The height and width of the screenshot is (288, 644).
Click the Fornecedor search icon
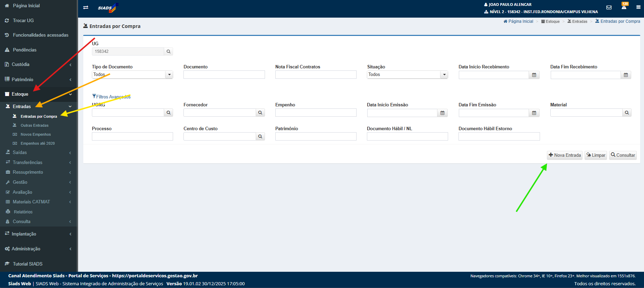pyautogui.click(x=260, y=113)
